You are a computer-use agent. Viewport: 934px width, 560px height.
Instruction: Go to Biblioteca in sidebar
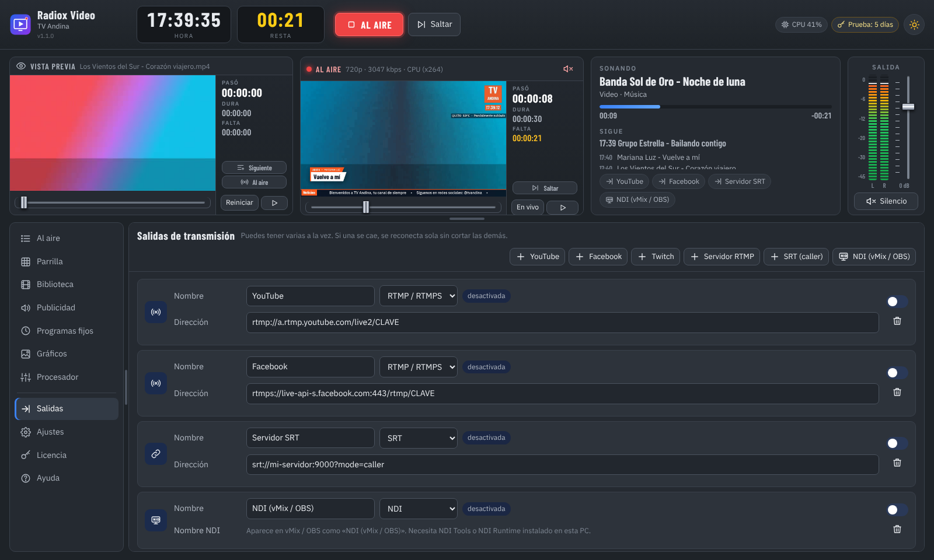point(67,285)
